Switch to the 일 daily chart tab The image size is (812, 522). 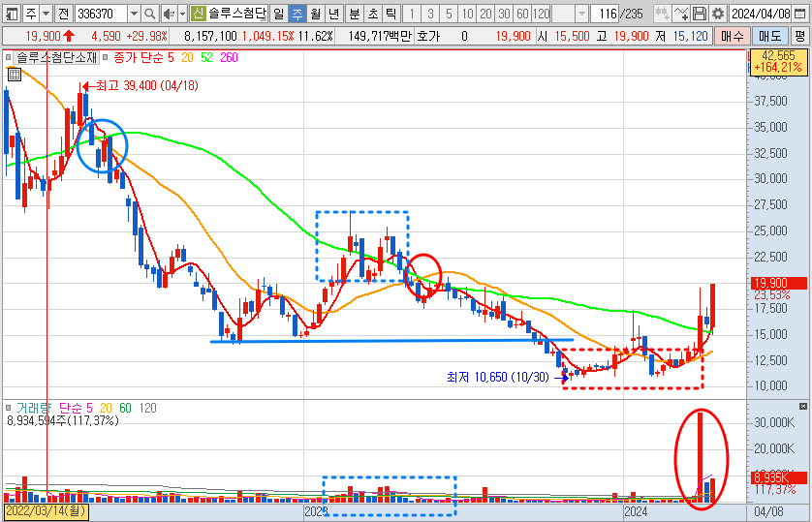pyautogui.click(x=279, y=14)
